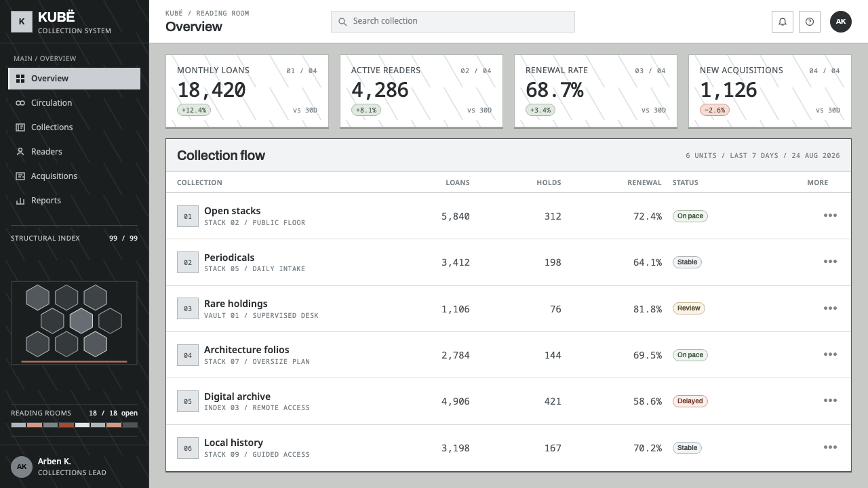
Task: Click the Delayed status badge
Action: pos(690,401)
